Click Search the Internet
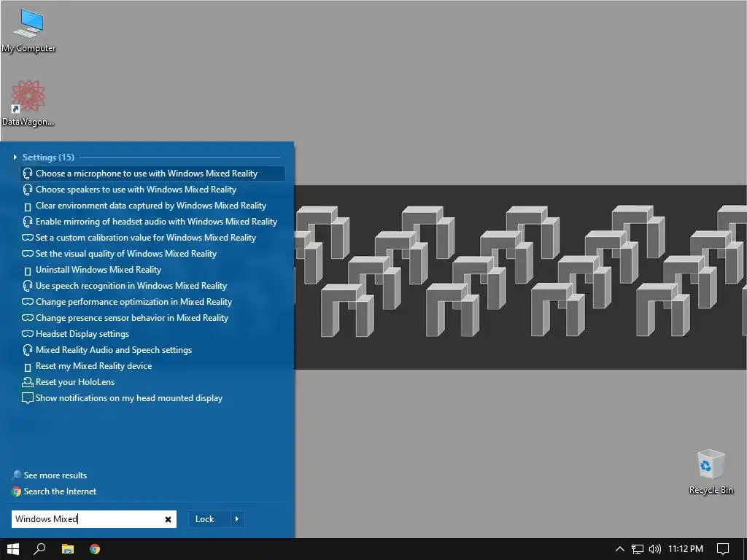Screen dimensions: 747x560 (54, 491)
